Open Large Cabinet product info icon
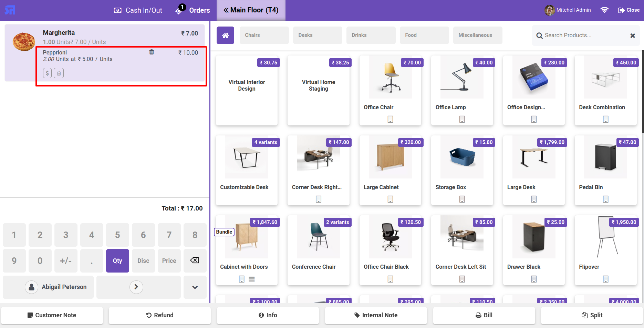This screenshot has height=328, width=644. pyautogui.click(x=390, y=199)
